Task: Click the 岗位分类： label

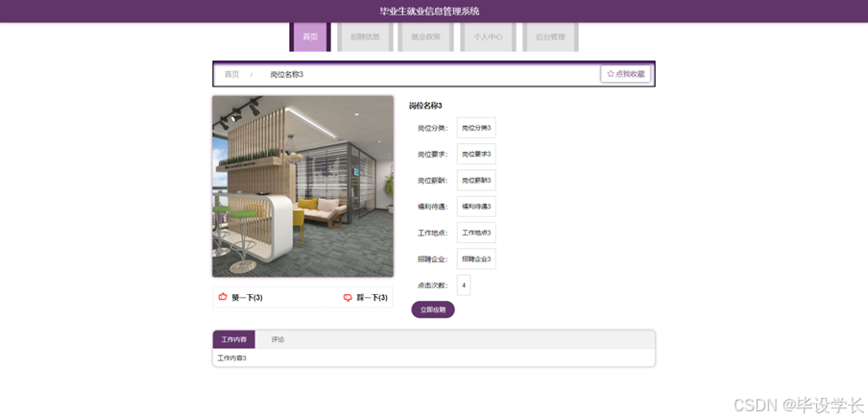Action: (x=433, y=128)
